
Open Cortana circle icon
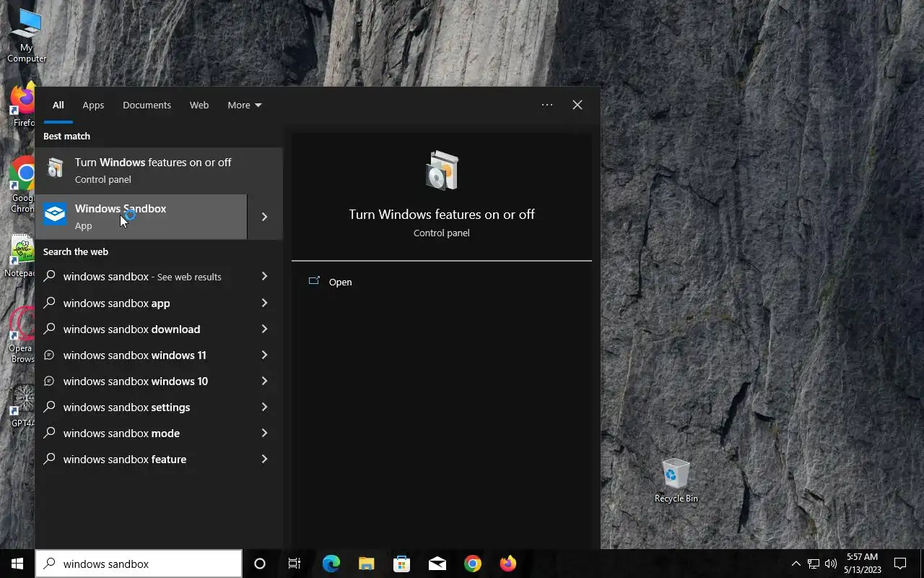pos(260,564)
